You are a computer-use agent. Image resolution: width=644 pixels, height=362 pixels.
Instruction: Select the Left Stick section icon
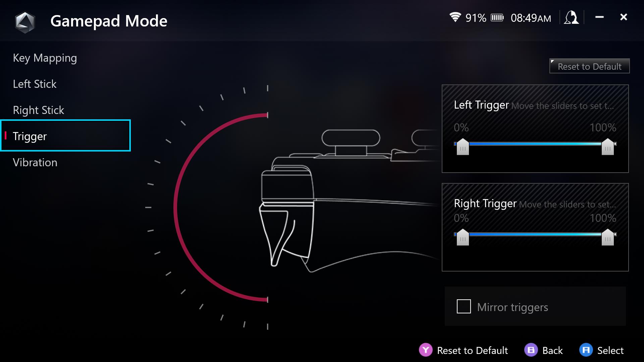(x=34, y=84)
